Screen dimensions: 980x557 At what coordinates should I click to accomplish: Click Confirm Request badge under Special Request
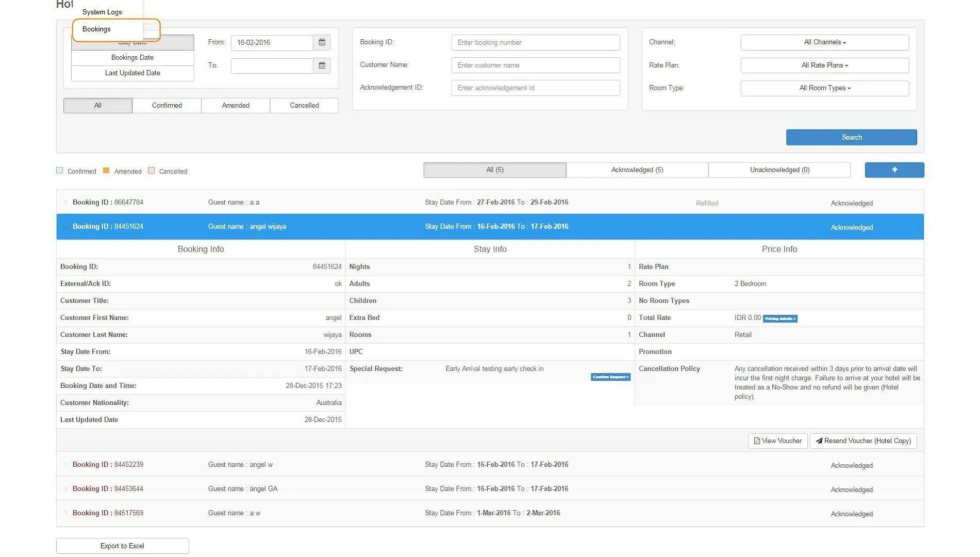(610, 377)
